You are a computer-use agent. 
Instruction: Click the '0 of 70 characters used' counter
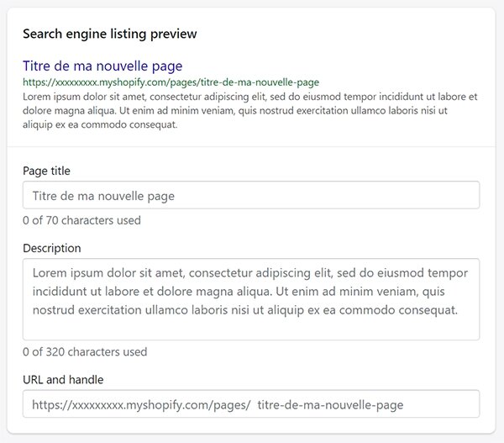[81, 220]
